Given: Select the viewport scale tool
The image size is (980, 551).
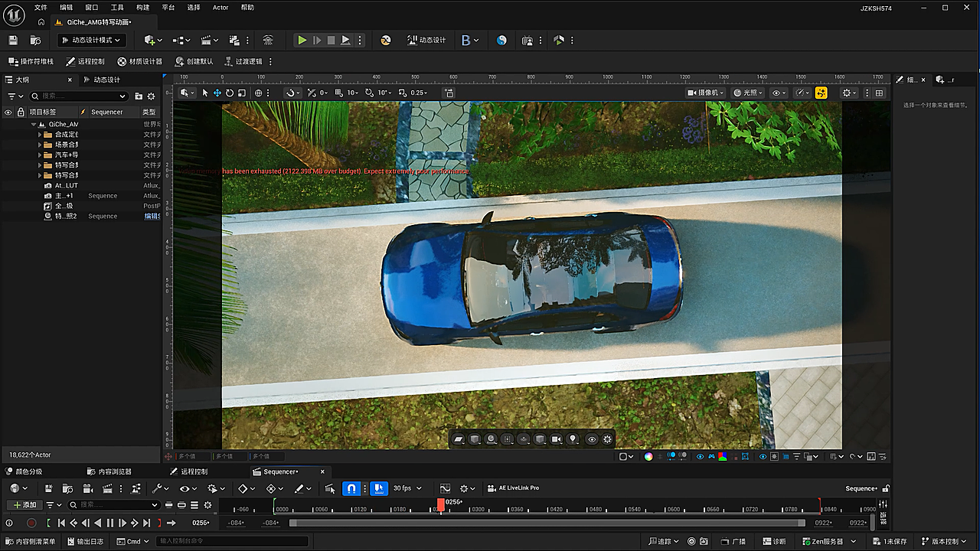Looking at the screenshot, I should point(241,93).
